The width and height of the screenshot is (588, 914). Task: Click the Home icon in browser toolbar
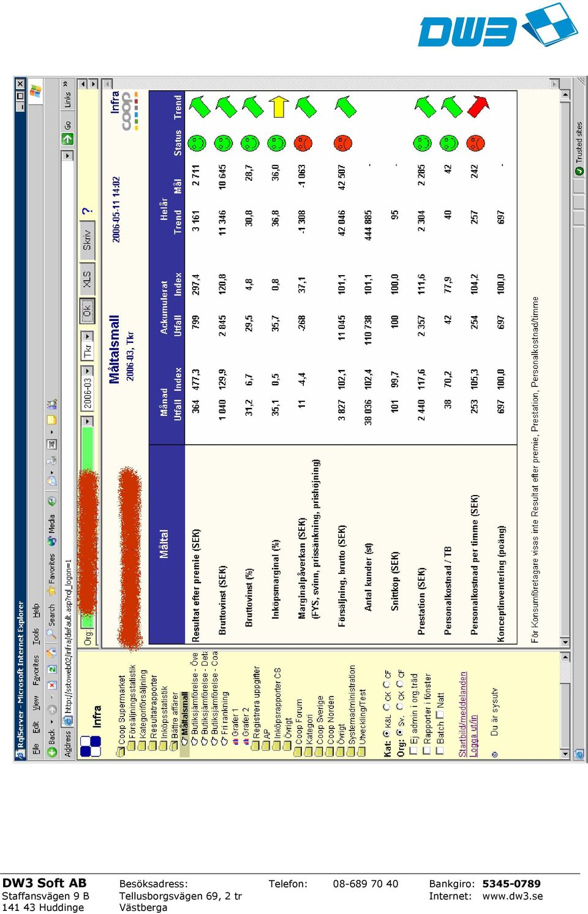[x=52, y=653]
